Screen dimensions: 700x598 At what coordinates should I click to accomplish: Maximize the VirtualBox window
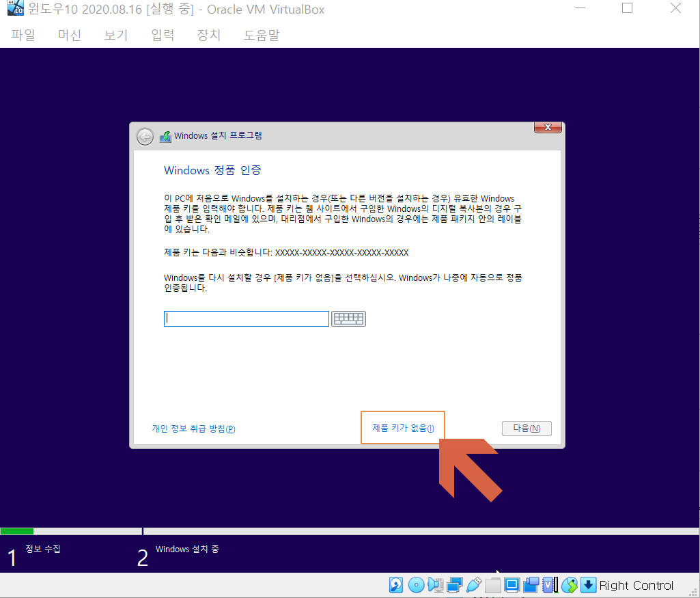click(x=627, y=8)
